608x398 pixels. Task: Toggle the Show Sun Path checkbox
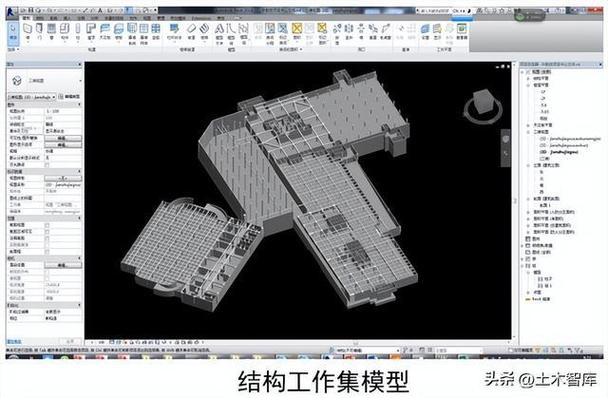[47, 165]
